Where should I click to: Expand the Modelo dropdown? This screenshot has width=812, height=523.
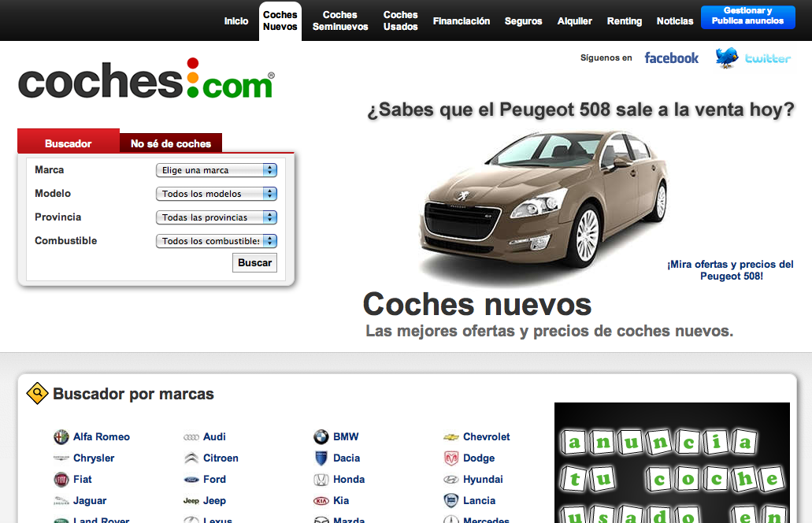coord(216,194)
